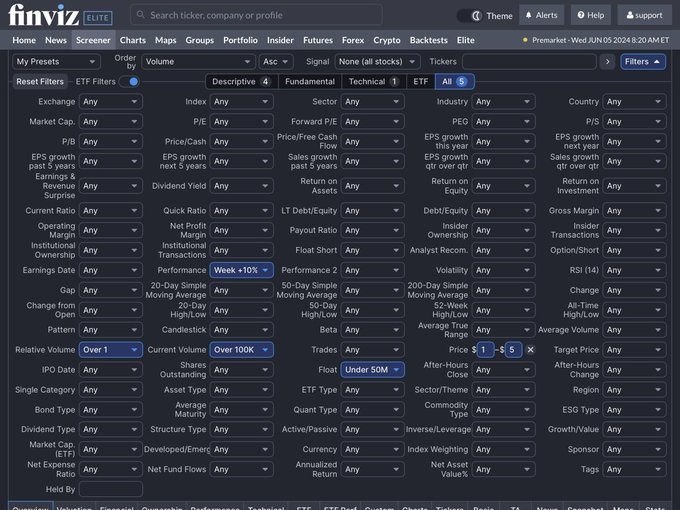
Task: Open the News page
Action: click(56, 40)
